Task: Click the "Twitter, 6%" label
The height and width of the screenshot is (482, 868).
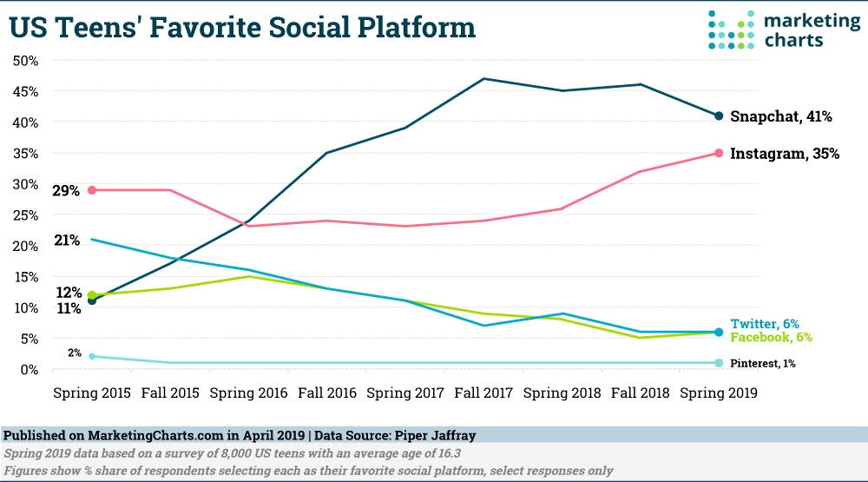Action: [765, 323]
